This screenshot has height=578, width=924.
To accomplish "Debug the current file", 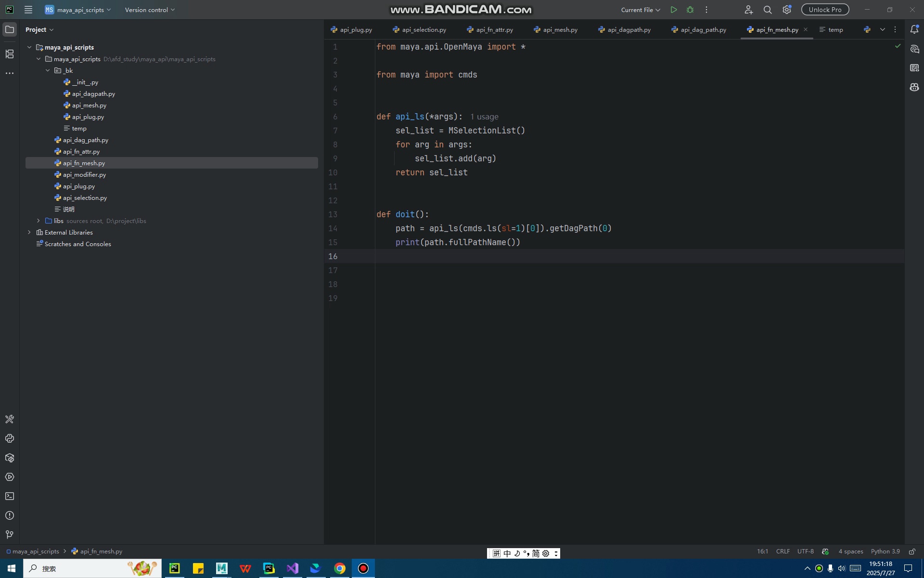I will (x=690, y=9).
